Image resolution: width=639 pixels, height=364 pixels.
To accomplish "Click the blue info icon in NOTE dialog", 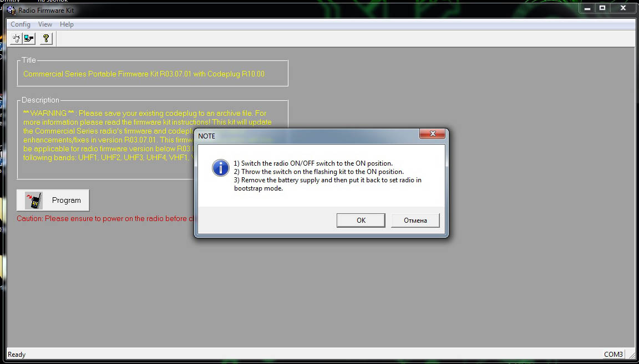I will click(220, 168).
